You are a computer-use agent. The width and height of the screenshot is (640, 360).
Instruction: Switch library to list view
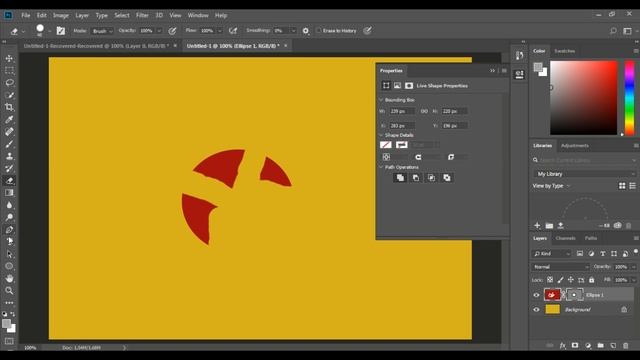632,186
